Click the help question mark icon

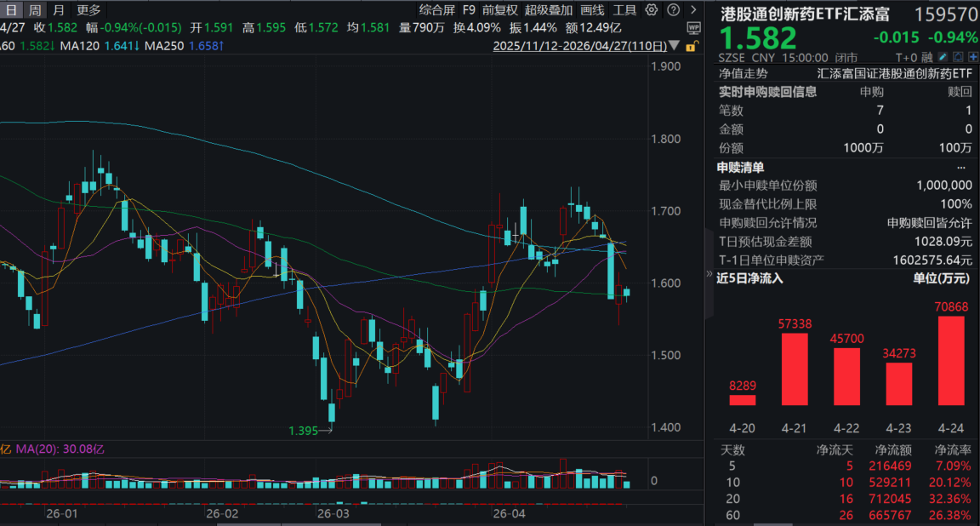pyautogui.click(x=673, y=9)
